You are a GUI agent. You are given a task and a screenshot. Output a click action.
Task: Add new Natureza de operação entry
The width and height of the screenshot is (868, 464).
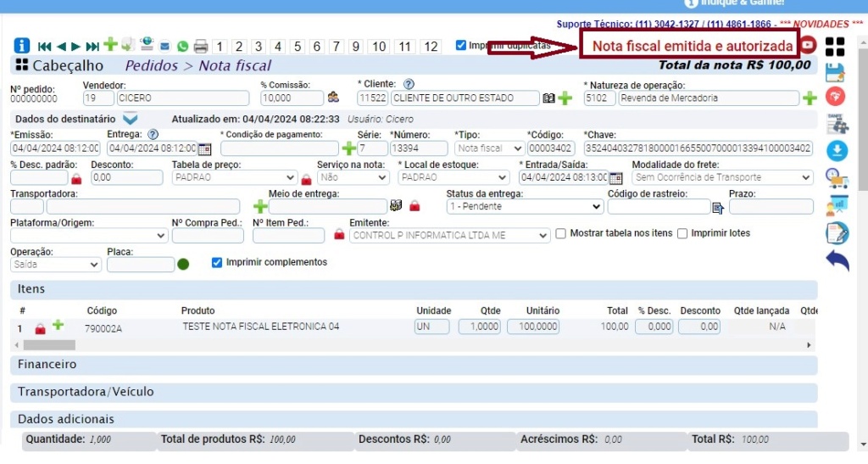point(810,98)
